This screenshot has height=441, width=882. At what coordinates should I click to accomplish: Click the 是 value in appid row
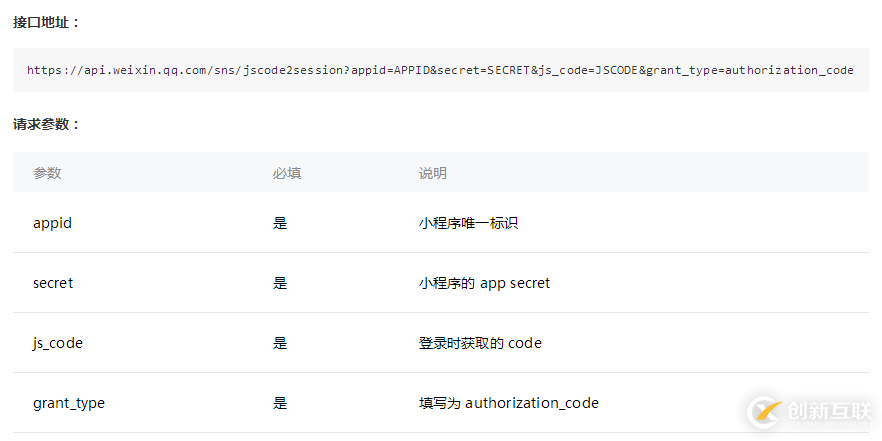pyautogui.click(x=280, y=223)
